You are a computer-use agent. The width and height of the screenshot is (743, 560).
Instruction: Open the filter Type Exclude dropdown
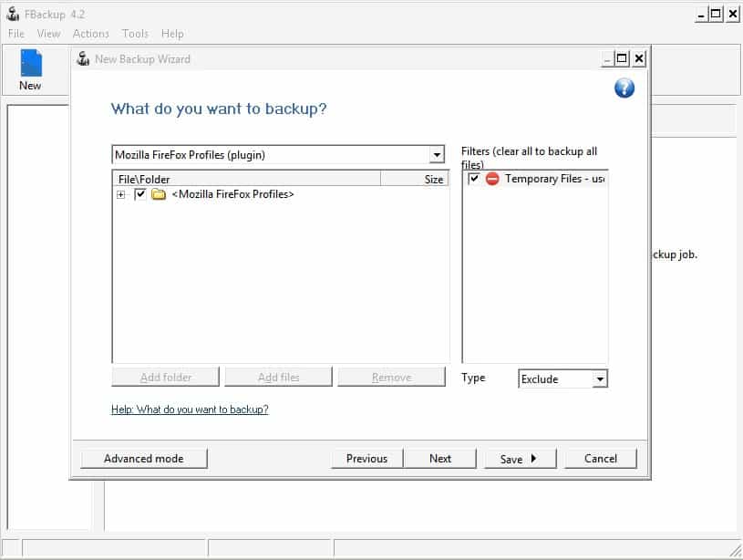tap(599, 379)
